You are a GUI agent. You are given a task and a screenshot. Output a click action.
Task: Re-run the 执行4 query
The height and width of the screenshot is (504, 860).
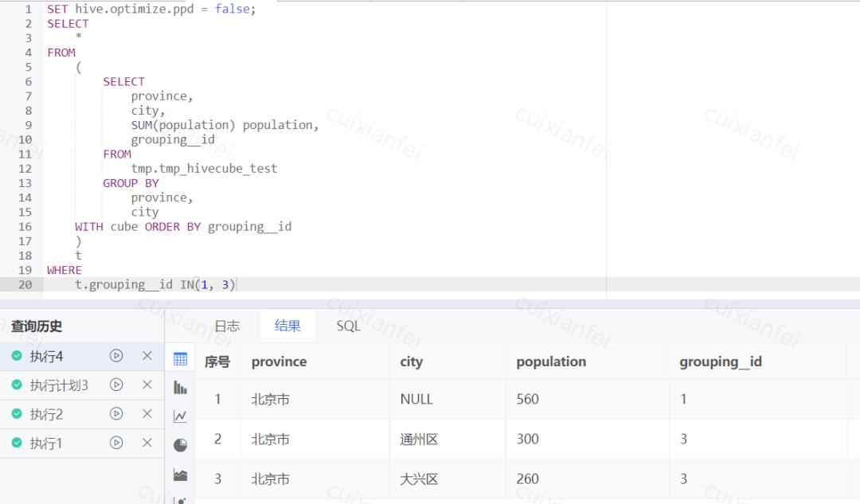click(116, 356)
